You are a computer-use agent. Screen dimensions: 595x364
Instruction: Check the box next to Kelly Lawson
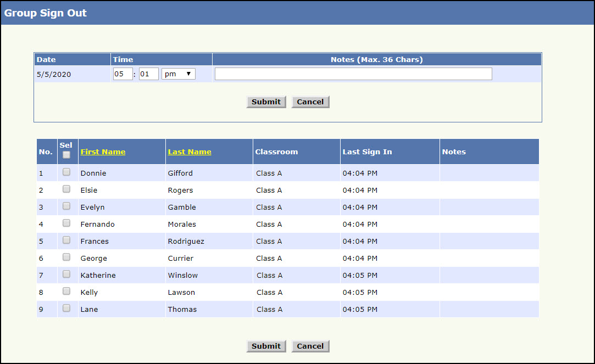tap(66, 291)
